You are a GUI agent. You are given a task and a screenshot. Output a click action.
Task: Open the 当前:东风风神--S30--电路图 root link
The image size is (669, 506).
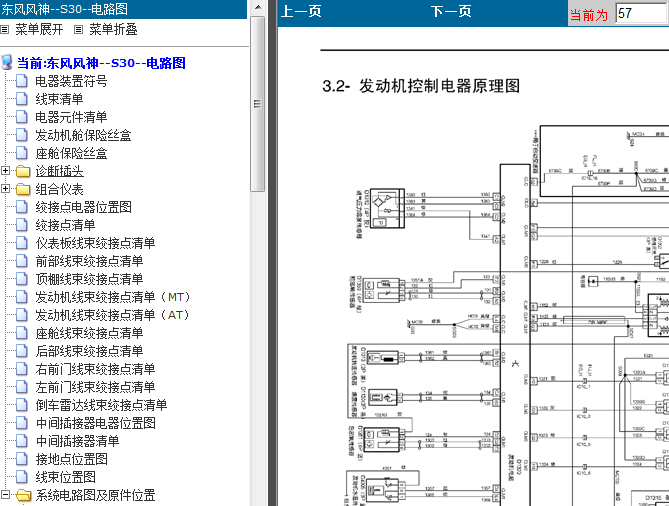coord(101,63)
